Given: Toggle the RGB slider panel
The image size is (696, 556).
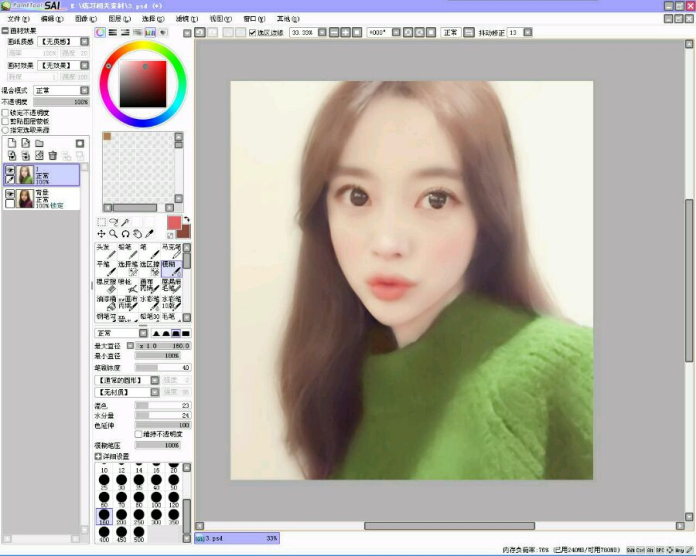Looking at the screenshot, I should [113, 32].
